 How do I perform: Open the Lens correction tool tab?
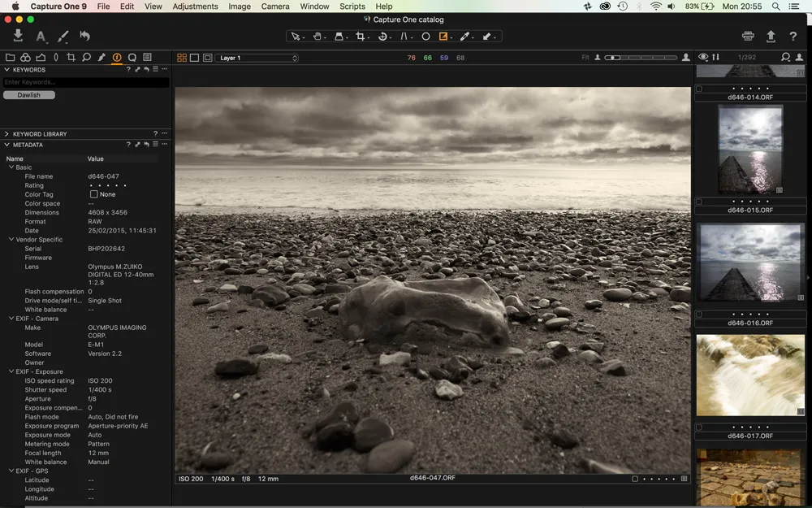tap(56, 58)
